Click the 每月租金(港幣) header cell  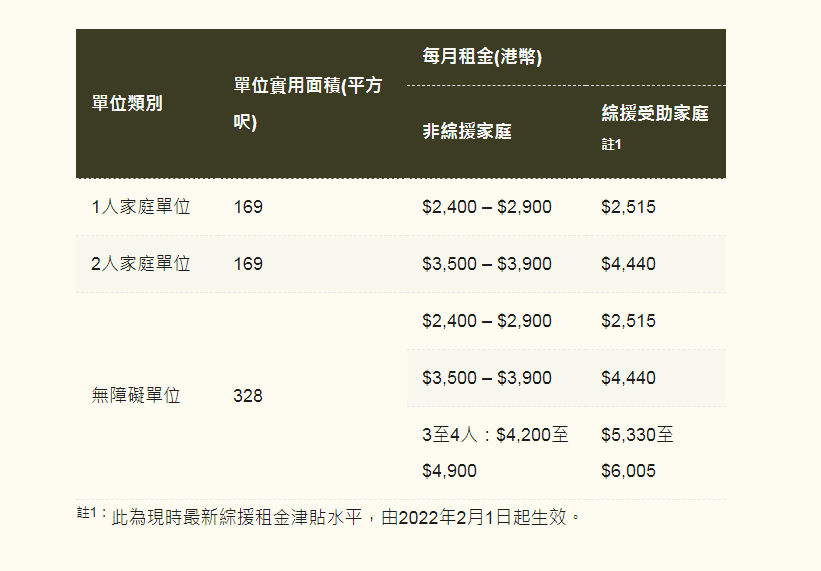[x=482, y=57]
